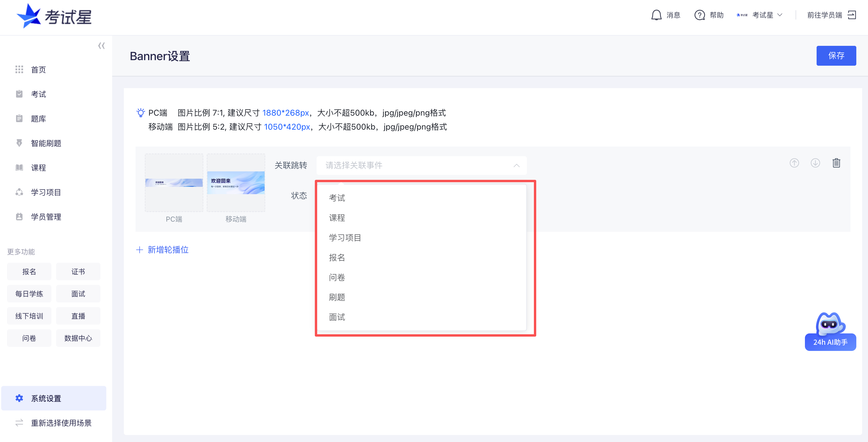Open 首页 from the sidebar

click(38, 69)
